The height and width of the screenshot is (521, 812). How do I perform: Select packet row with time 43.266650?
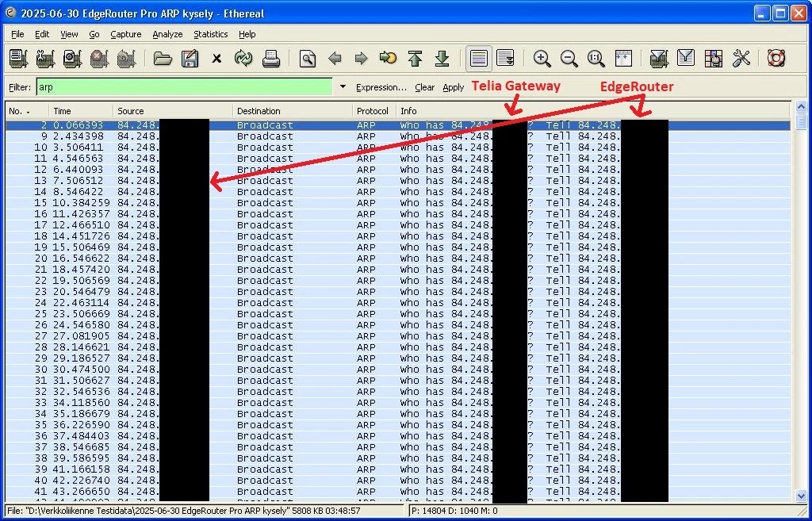(398, 492)
